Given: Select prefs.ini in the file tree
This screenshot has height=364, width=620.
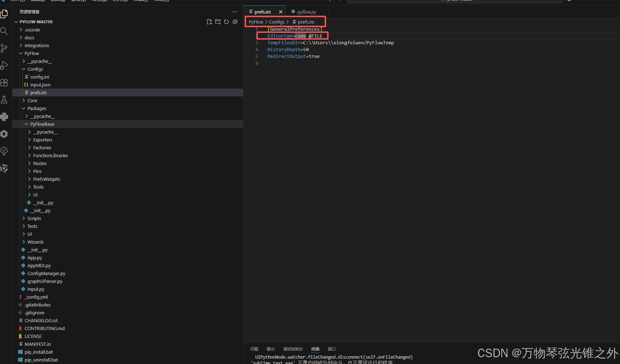Looking at the screenshot, I should point(38,93).
